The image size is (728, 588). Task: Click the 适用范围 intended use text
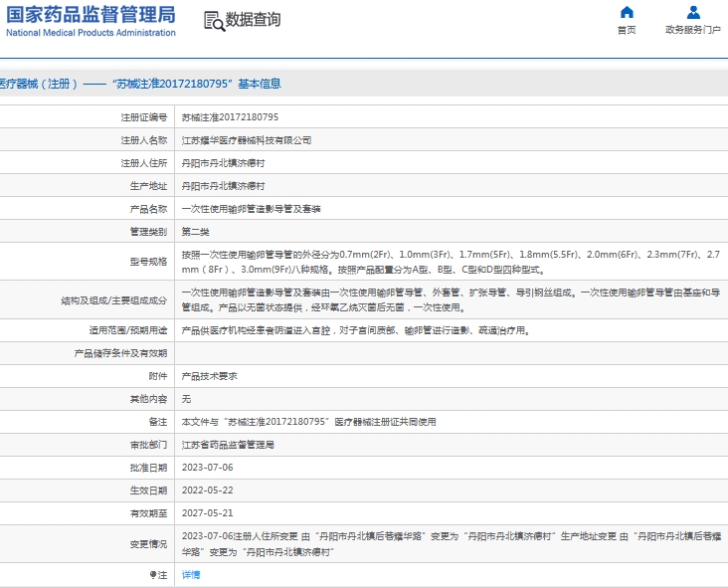pos(356,330)
